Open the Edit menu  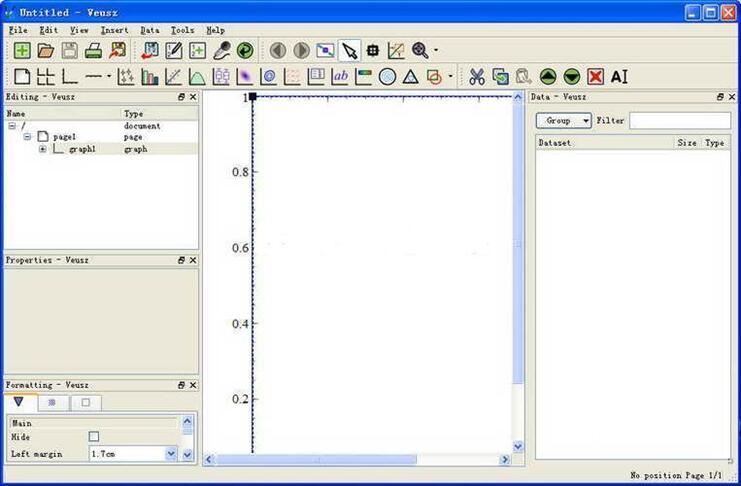[x=49, y=30]
